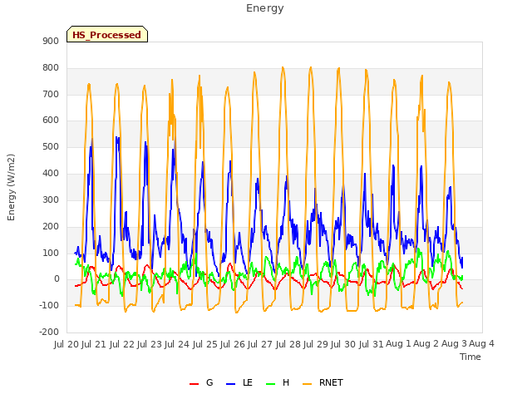Click the orange RNET legend swatch
This screenshot has width=532, height=399.
tap(307, 384)
